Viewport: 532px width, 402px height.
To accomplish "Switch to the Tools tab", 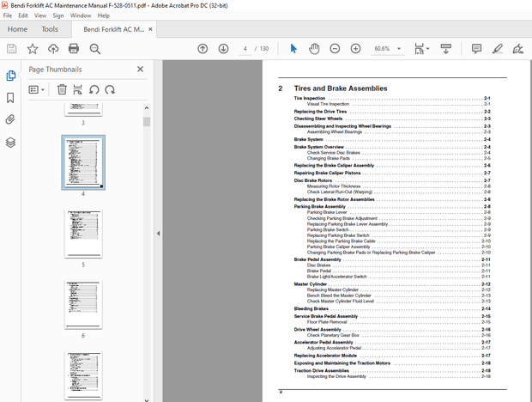I will (50, 29).
